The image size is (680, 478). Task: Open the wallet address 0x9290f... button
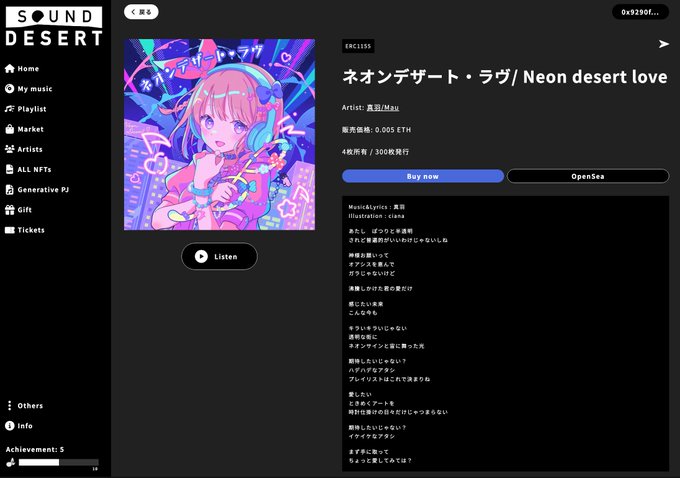click(640, 12)
